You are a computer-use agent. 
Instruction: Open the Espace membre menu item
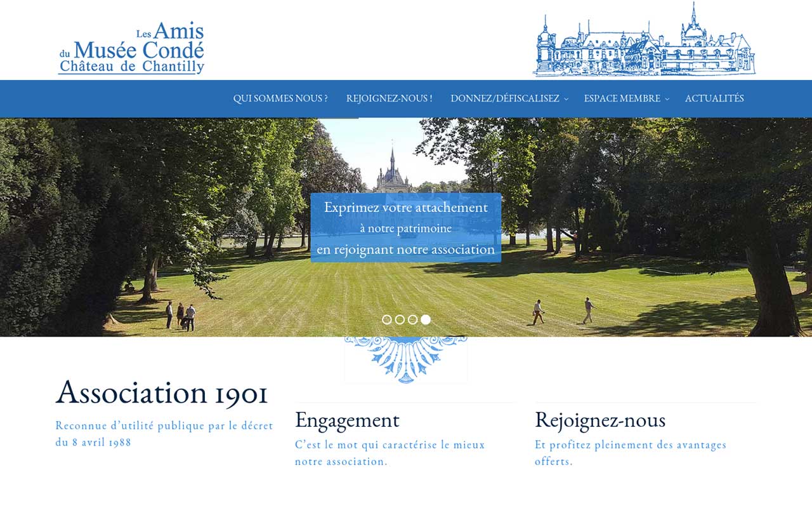click(x=622, y=98)
